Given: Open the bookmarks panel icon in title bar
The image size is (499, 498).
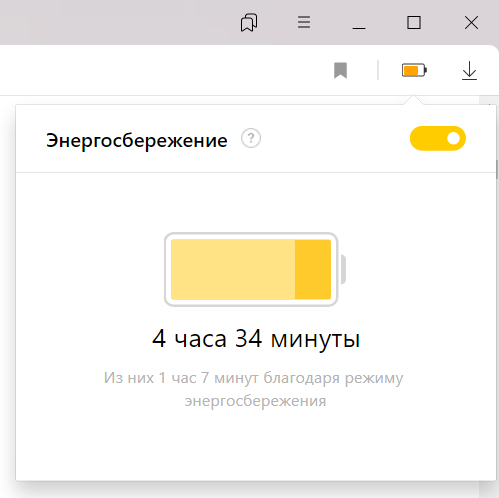Looking at the screenshot, I should (x=249, y=23).
